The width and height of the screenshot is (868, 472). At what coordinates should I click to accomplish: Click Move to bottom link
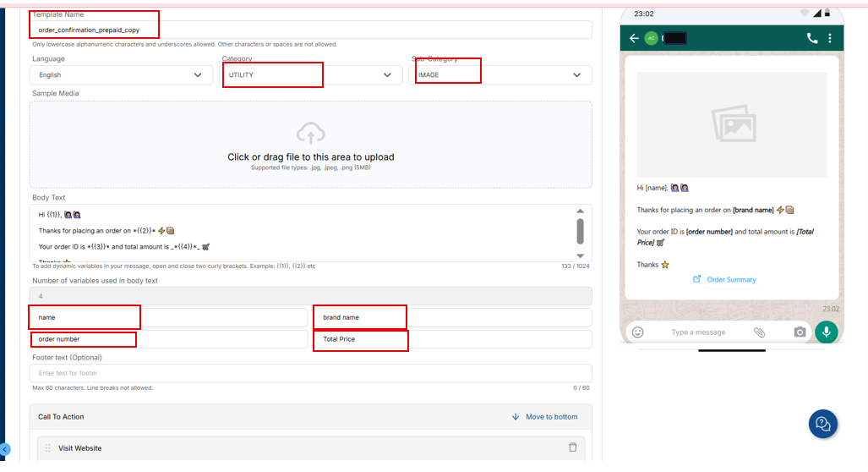pos(551,417)
